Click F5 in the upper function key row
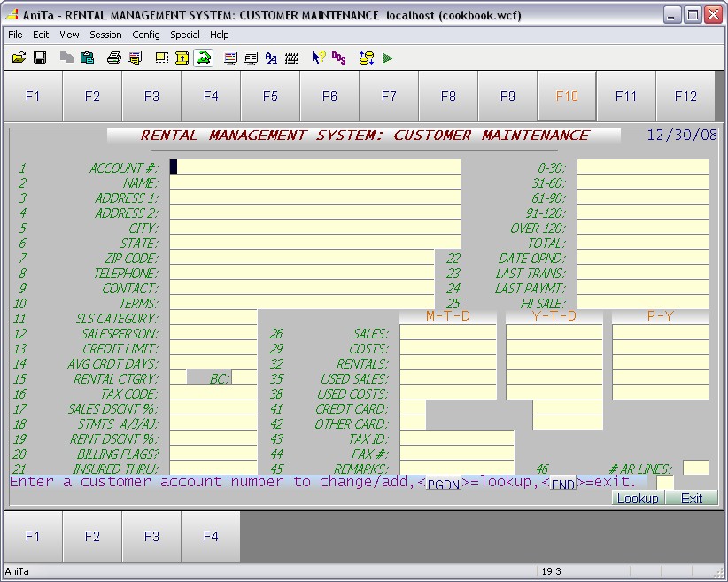The image size is (728, 582). (x=270, y=97)
